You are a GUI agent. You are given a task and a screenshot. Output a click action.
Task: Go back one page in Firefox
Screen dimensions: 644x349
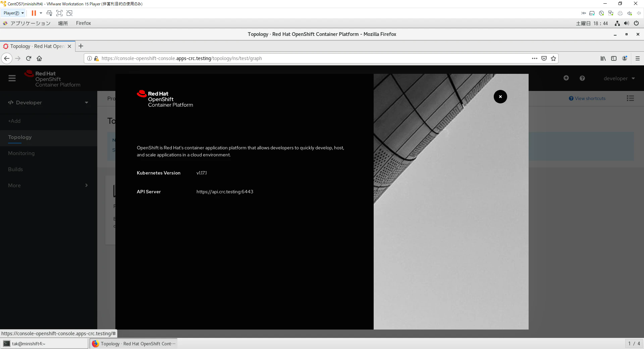[7, 58]
